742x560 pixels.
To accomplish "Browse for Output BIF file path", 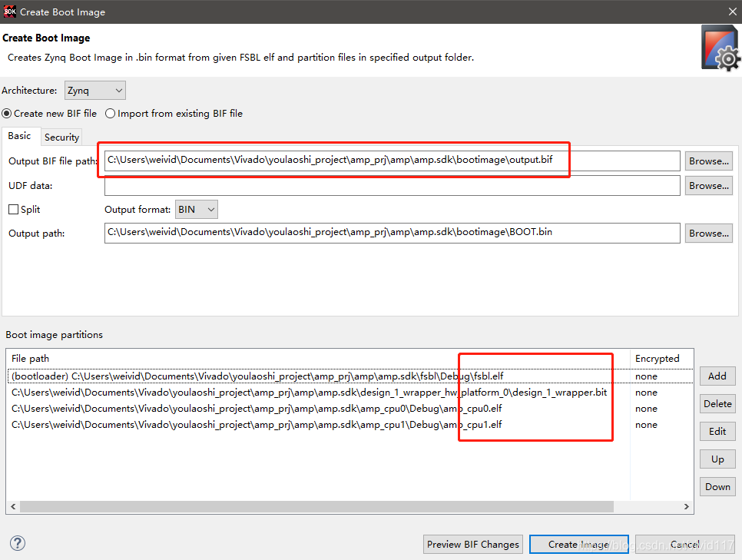I will (x=708, y=161).
